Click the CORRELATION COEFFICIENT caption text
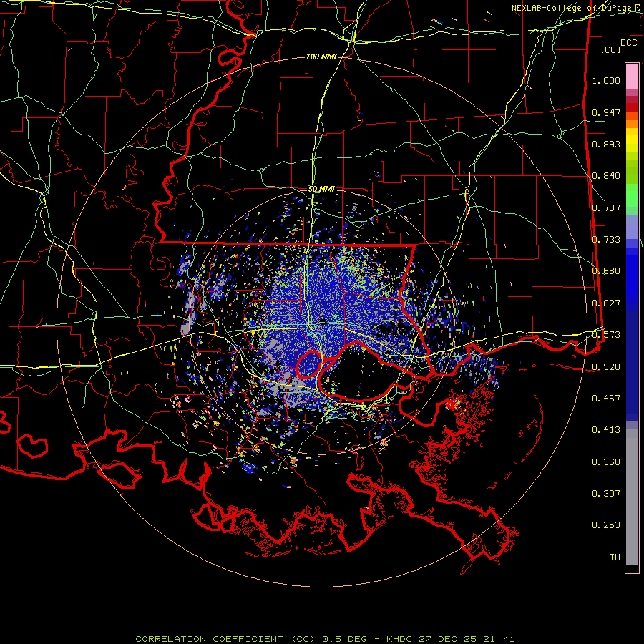 pyautogui.click(x=225, y=639)
